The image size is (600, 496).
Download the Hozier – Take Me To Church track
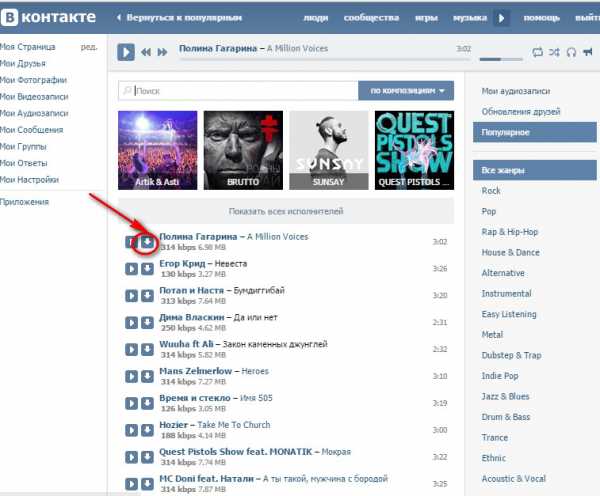[x=147, y=430]
